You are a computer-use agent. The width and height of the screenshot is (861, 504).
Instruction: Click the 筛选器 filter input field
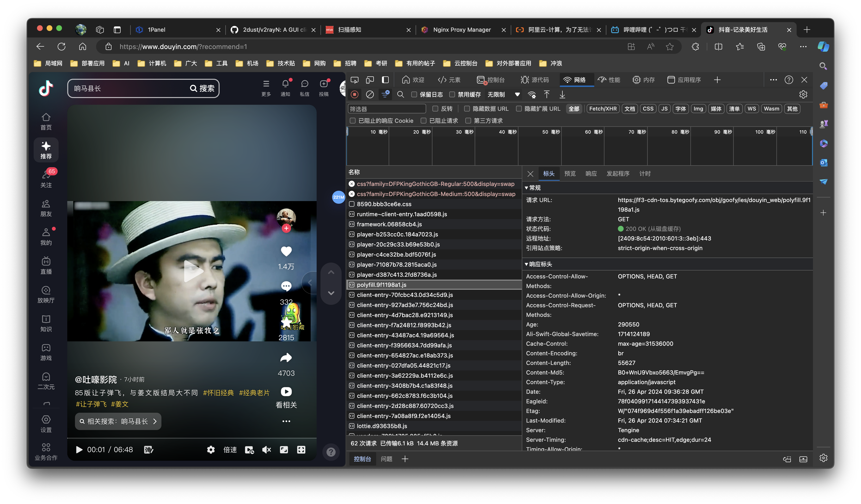pos(387,109)
